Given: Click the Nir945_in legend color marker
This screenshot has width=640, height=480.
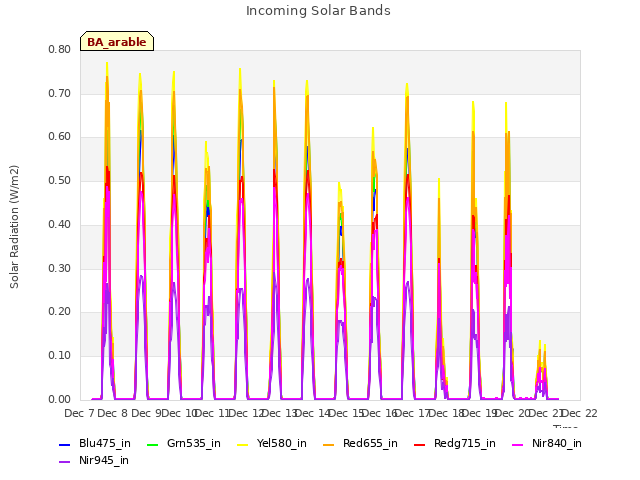Looking at the screenshot, I should (x=64, y=462).
